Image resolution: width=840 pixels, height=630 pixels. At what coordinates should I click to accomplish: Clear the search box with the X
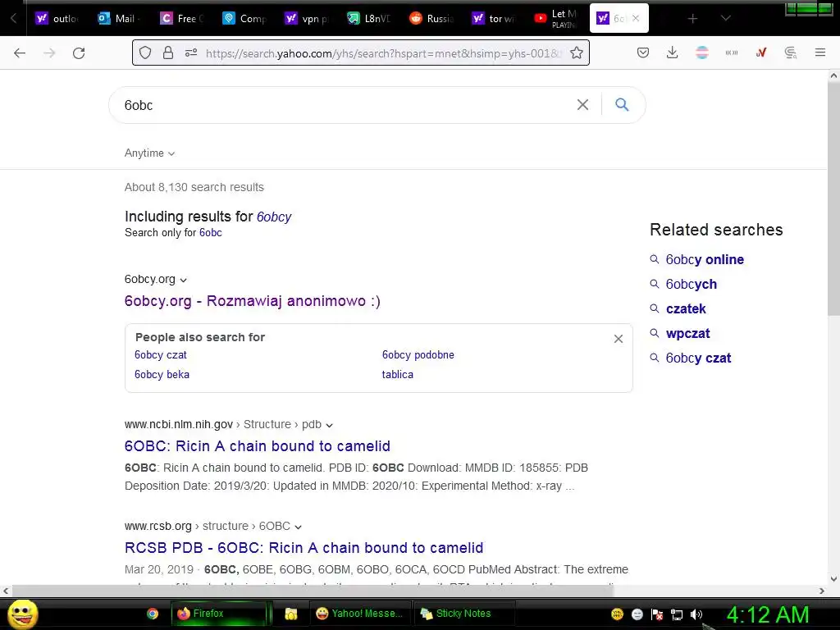tap(582, 105)
